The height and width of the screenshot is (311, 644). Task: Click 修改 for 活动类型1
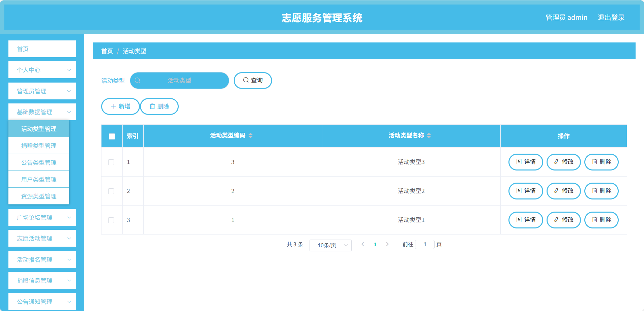click(x=564, y=220)
